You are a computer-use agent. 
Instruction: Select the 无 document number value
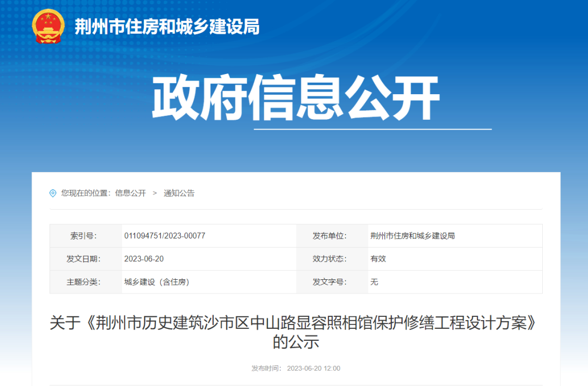[x=374, y=282]
